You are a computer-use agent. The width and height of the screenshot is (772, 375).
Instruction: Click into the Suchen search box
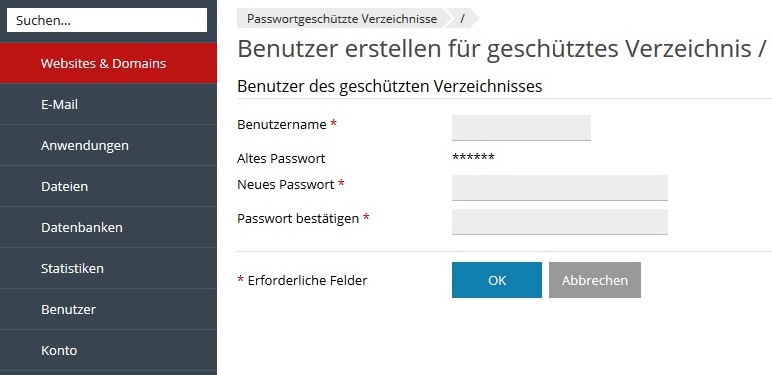pos(107,20)
